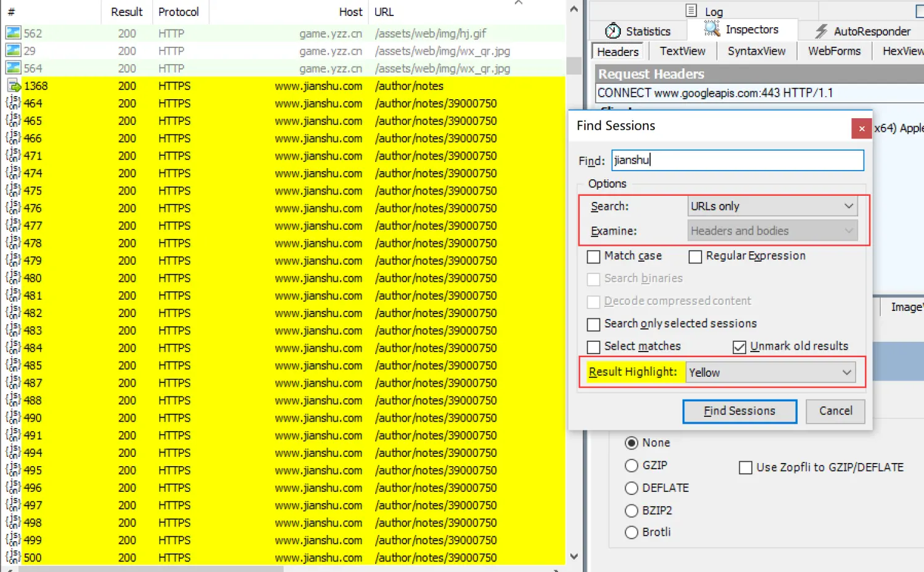This screenshot has width=924, height=572.
Task: Select the None compression radio button
Action: 631,443
